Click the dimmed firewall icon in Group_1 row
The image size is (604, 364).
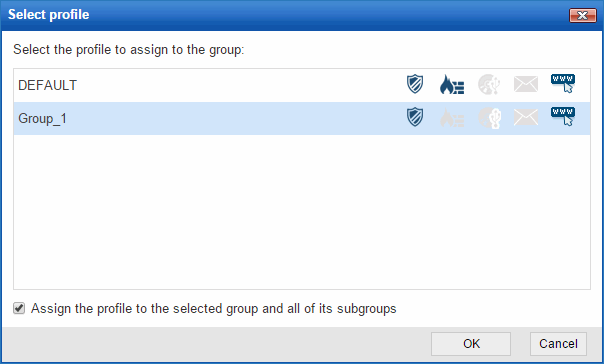click(x=452, y=117)
